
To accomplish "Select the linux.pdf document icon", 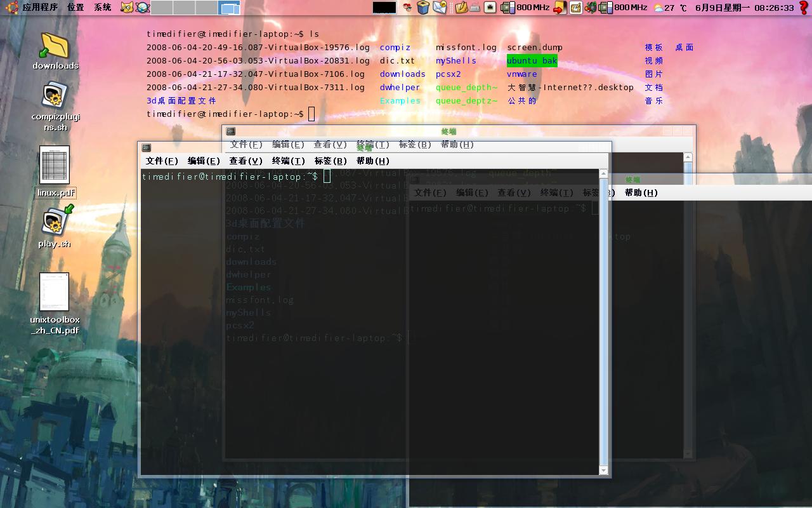I will pos(55,171).
